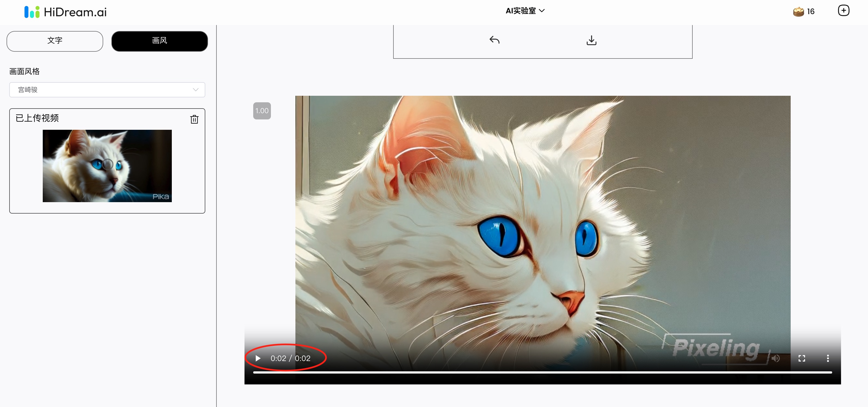Click the 1.00 speed badge

[x=262, y=111]
